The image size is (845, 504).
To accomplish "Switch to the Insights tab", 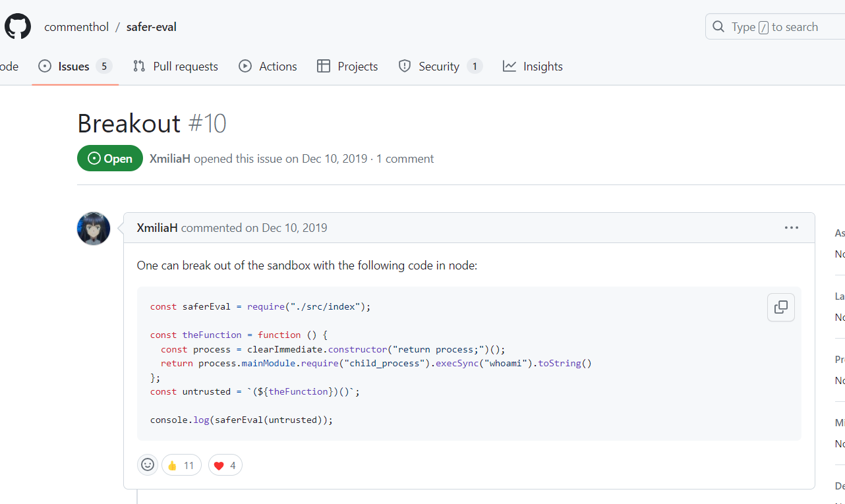I will (533, 66).
